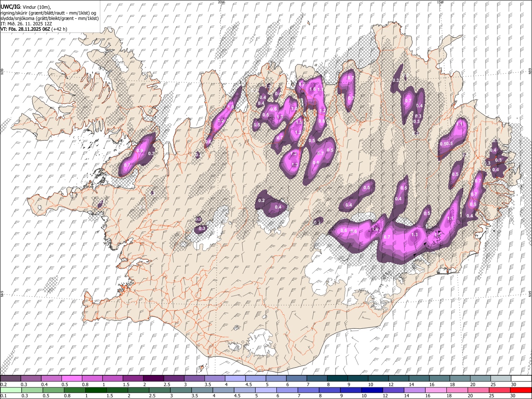Click the '3.5' number under snow legend row
This screenshot has width=532, height=399.
coord(208,384)
